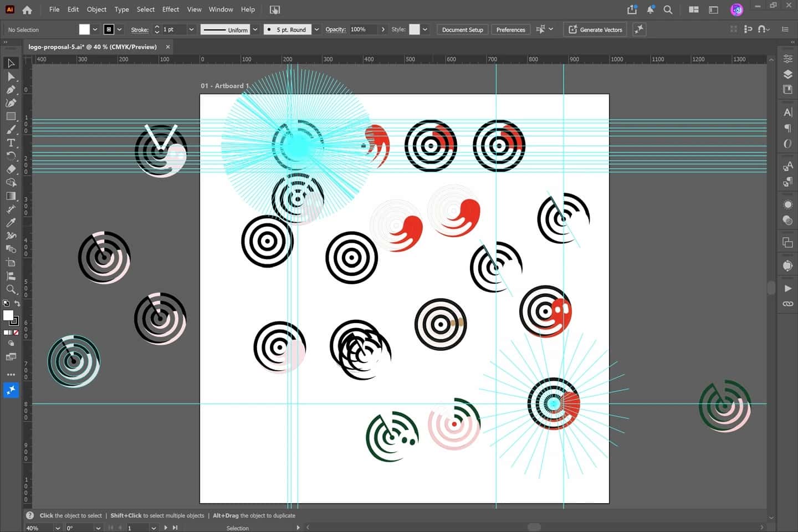Select the Eyedropper tool

point(11,223)
